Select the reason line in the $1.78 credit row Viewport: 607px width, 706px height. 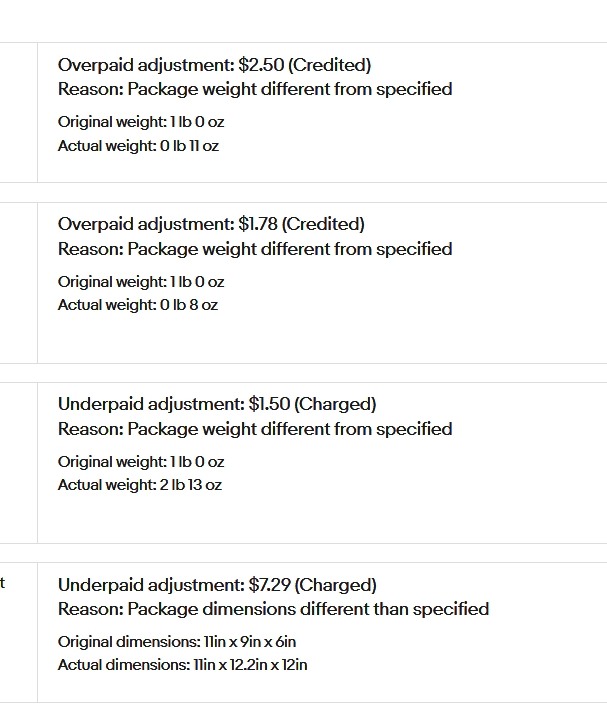(x=255, y=249)
